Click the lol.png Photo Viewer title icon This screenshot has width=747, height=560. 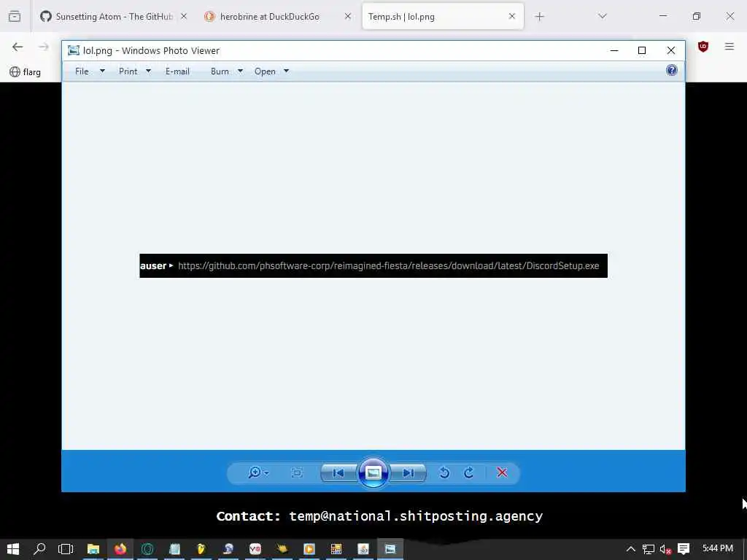tap(74, 50)
